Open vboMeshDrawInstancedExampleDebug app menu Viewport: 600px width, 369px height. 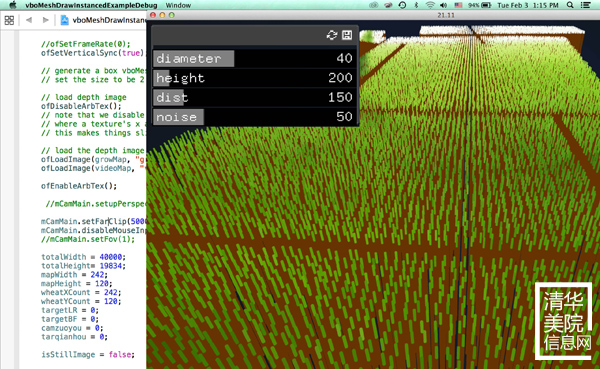tap(91, 5)
